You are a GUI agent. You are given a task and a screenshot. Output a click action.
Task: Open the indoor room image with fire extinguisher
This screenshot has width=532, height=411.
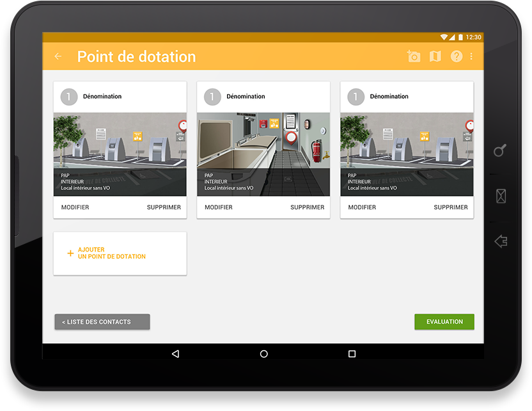(x=263, y=154)
